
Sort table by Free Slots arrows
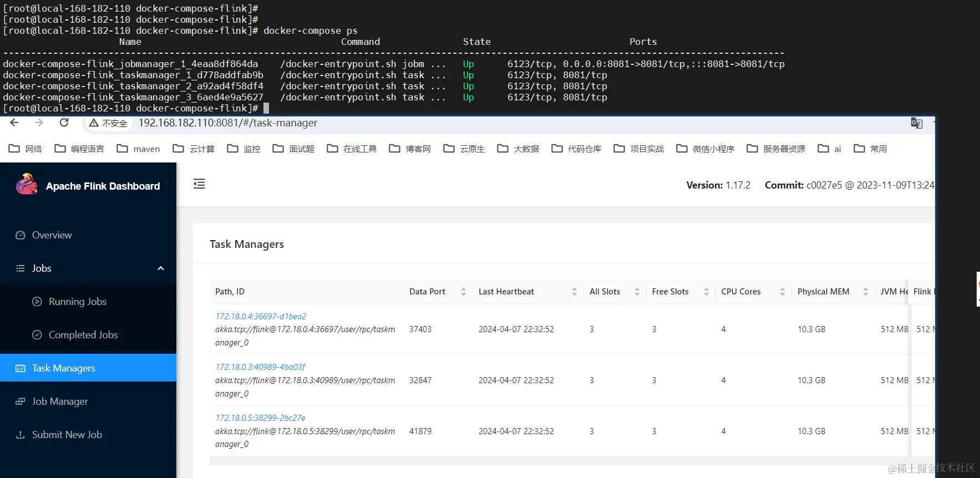(707, 292)
